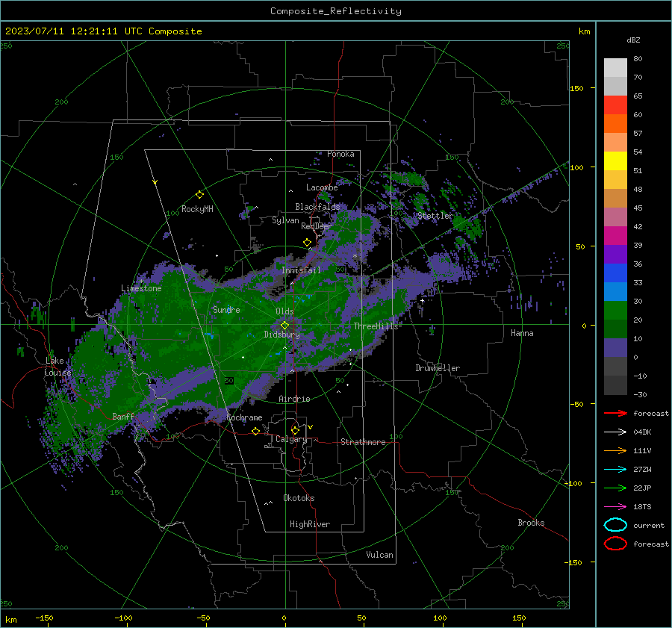The image size is (672, 628).
Task: Click the Didsbury town label
Action: pyautogui.click(x=281, y=335)
